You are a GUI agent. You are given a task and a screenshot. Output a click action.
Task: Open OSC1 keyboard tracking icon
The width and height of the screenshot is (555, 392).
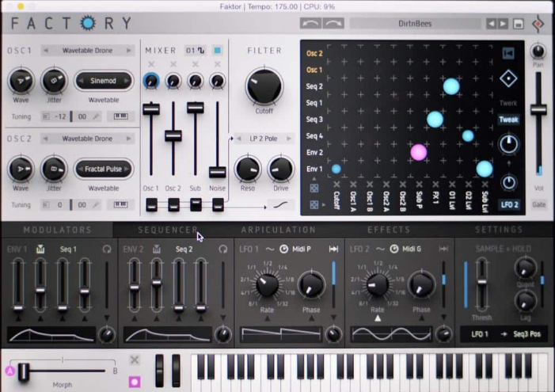tap(120, 116)
